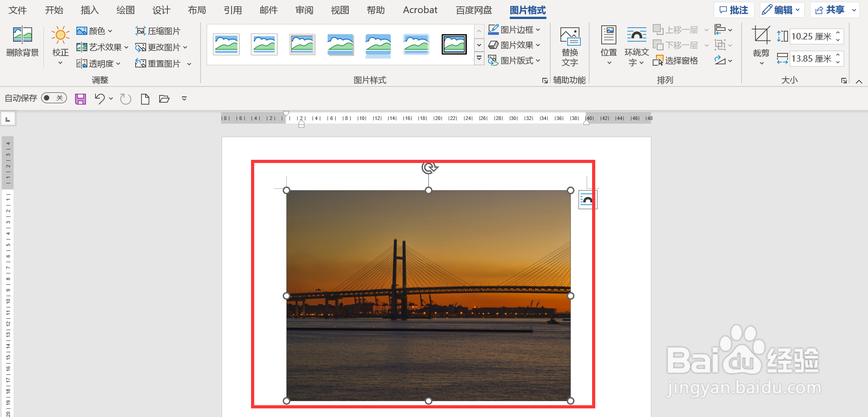Screen dimensions: 868x417
Task: Open the 校正 corrections tool
Action: 60,46
